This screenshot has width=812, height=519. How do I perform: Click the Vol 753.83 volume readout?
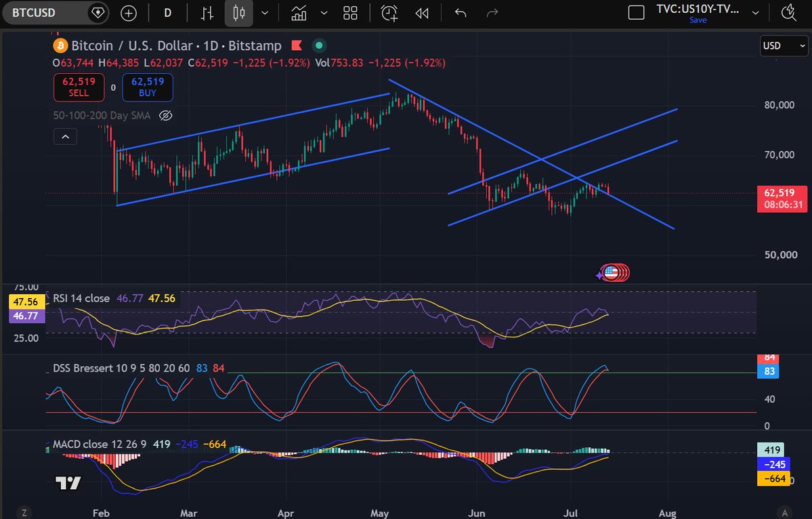click(x=339, y=63)
